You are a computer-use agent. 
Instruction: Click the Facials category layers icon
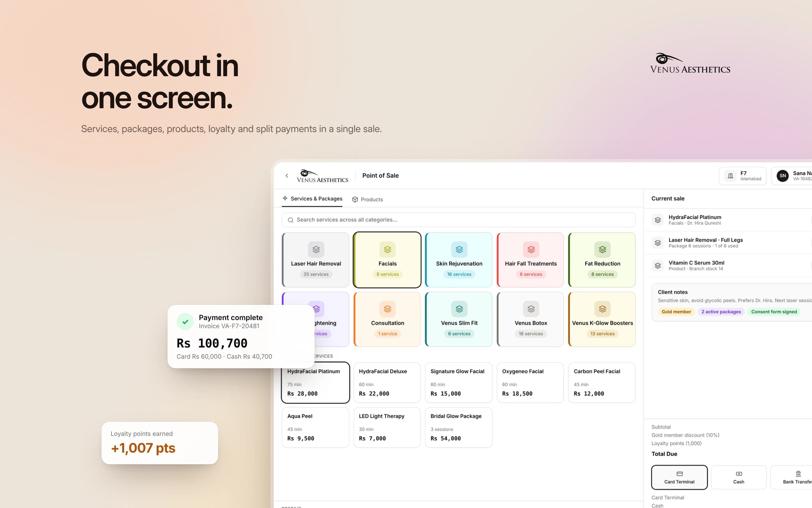coord(387,249)
